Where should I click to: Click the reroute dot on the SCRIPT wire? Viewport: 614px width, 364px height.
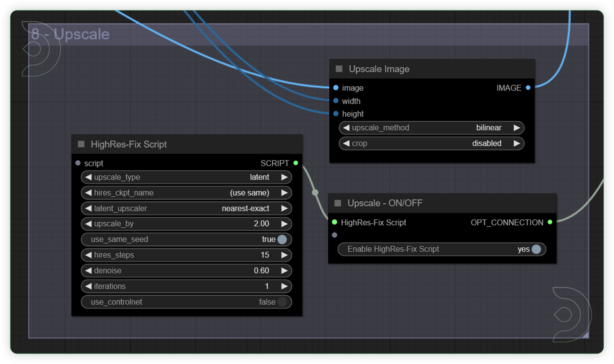point(315,192)
